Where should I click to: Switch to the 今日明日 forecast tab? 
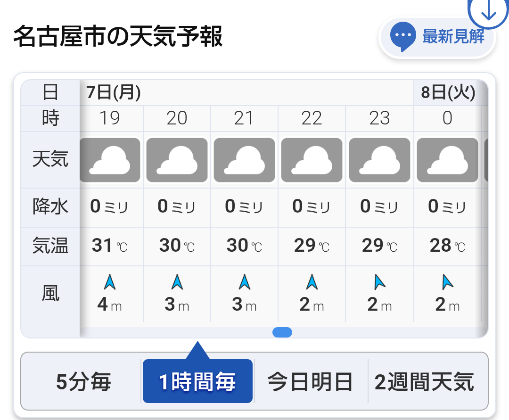pyautogui.click(x=310, y=381)
